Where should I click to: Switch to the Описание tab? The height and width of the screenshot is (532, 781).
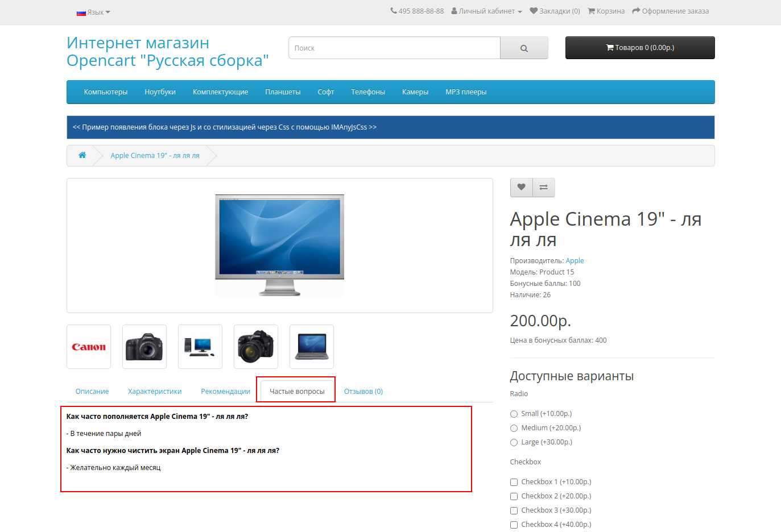point(92,391)
